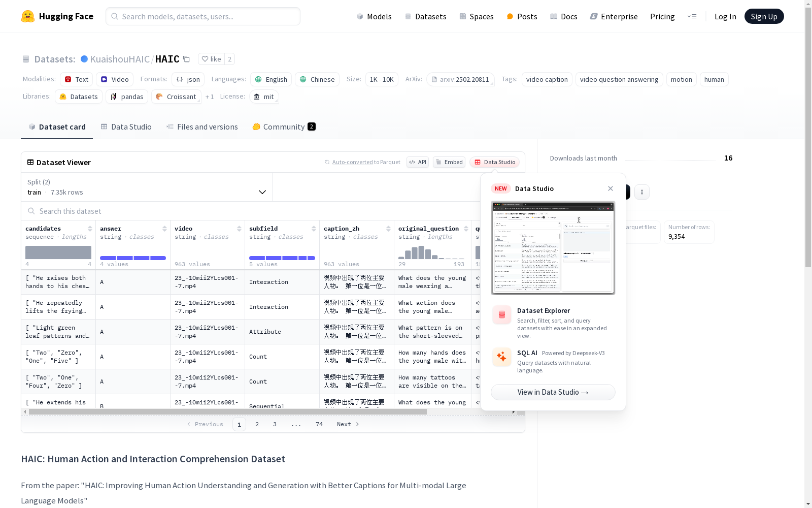This screenshot has width=812, height=508.
Task: Open the Datasets library tag
Action: tap(79, 97)
